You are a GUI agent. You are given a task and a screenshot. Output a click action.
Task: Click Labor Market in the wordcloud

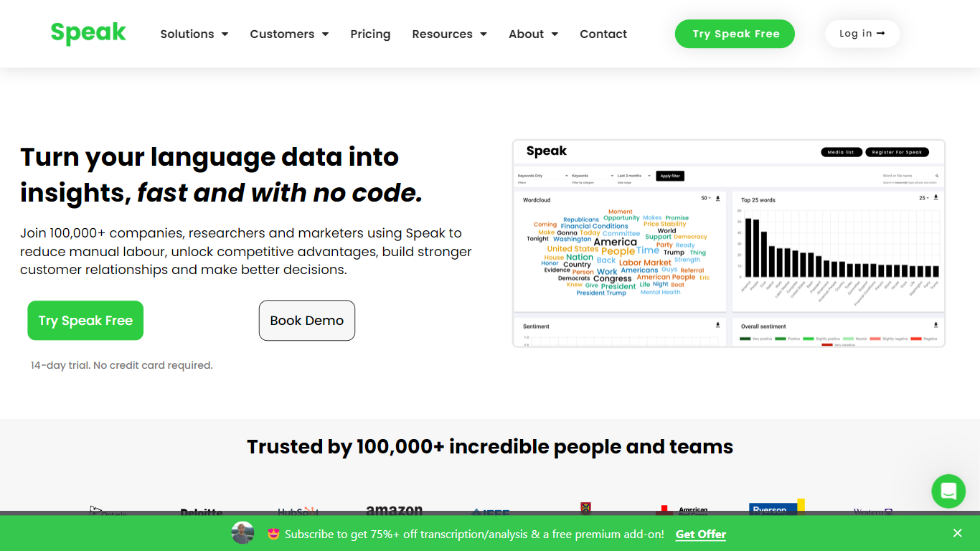tap(645, 263)
